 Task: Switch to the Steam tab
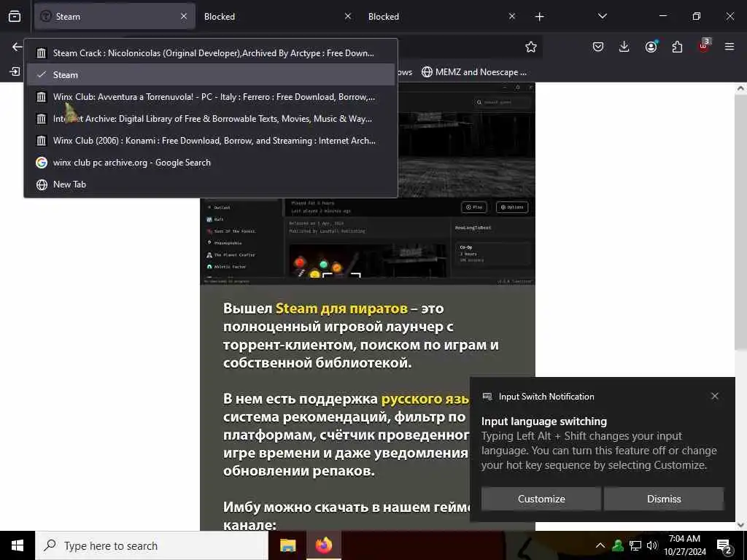[x=115, y=16]
